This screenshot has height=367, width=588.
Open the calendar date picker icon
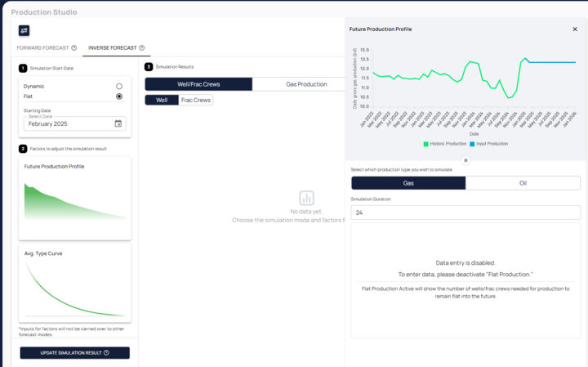[x=118, y=123]
